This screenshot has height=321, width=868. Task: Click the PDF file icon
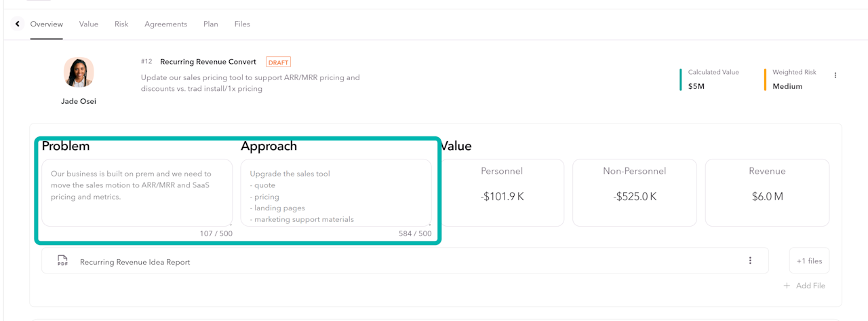[62, 261]
